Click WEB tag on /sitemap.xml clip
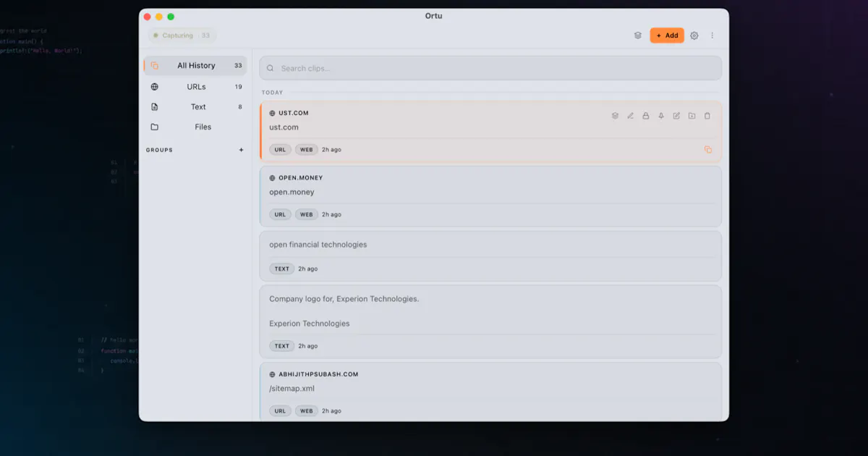 307,411
